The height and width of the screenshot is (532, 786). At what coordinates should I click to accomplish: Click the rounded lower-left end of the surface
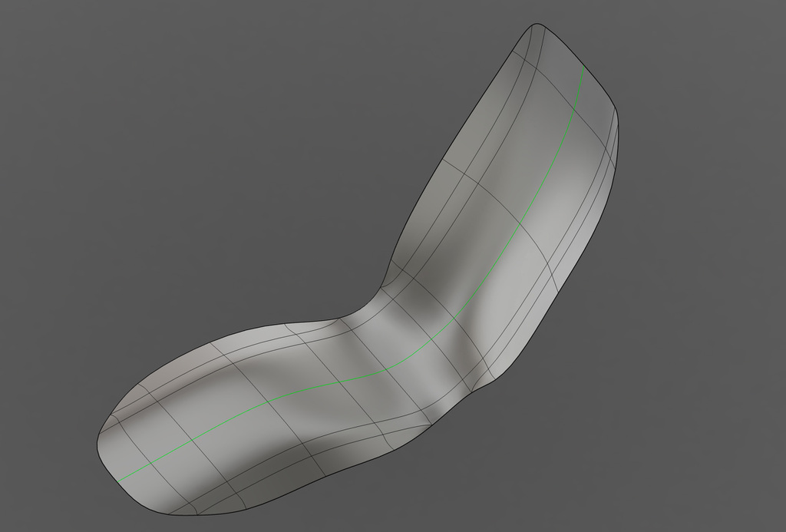pyautogui.click(x=98, y=445)
